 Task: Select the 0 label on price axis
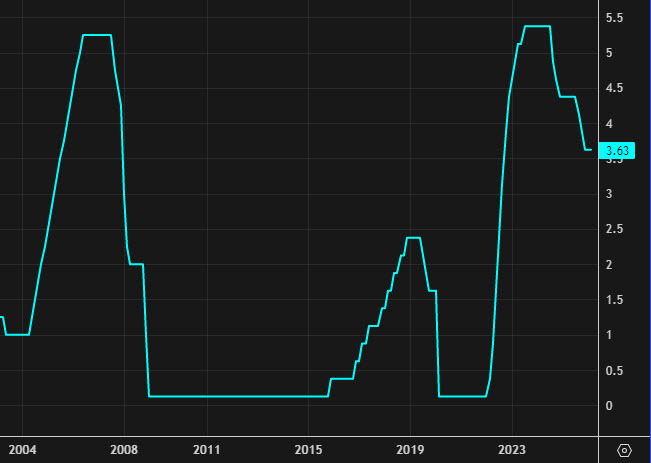pyautogui.click(x=609, y=405)
